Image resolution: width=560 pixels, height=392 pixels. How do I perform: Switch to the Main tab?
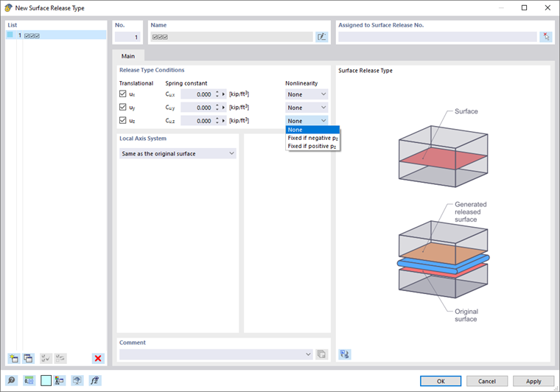[128, 56]
